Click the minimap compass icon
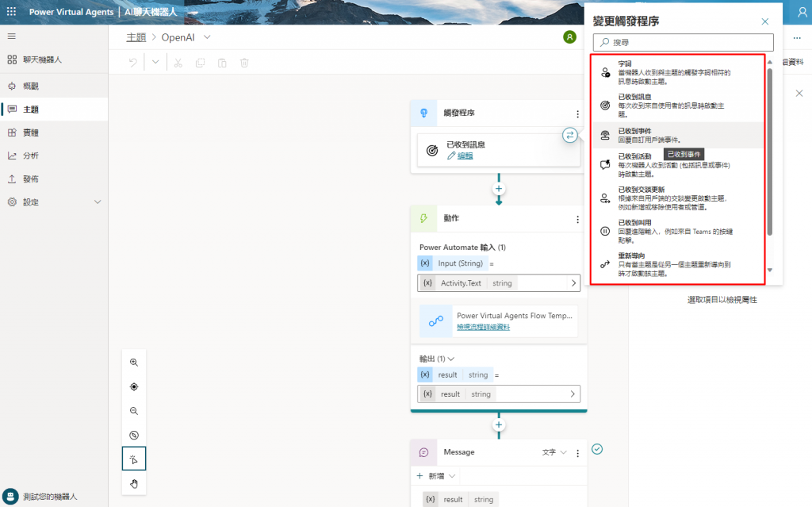The height and width of the screenshot is (507, 812). tap(134, 435)
